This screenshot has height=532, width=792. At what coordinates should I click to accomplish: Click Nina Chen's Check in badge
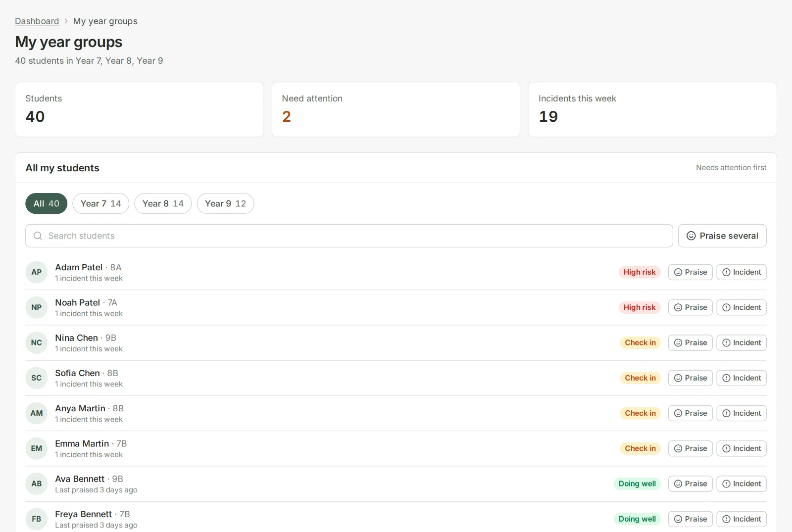[640, 342]
